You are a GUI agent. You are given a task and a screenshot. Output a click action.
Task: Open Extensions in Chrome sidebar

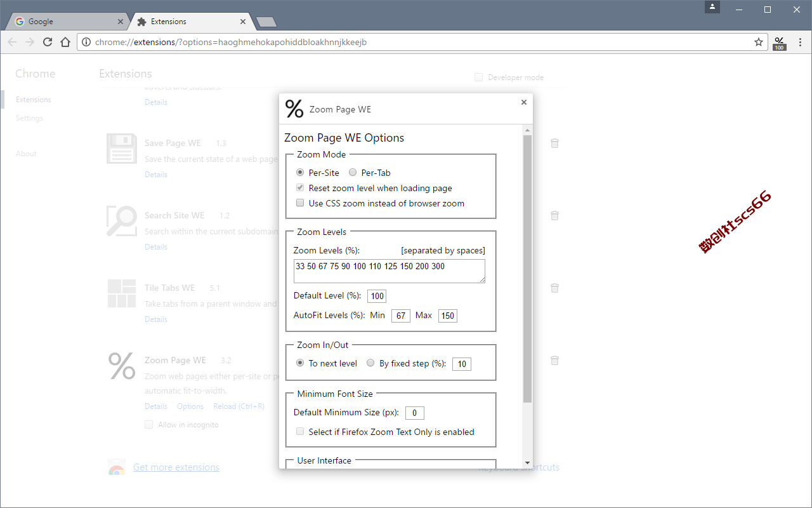(x=34, y=100)
